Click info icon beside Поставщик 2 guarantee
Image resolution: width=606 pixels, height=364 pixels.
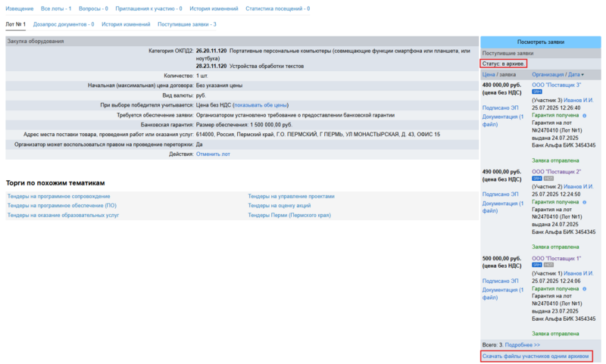(586, 202)
